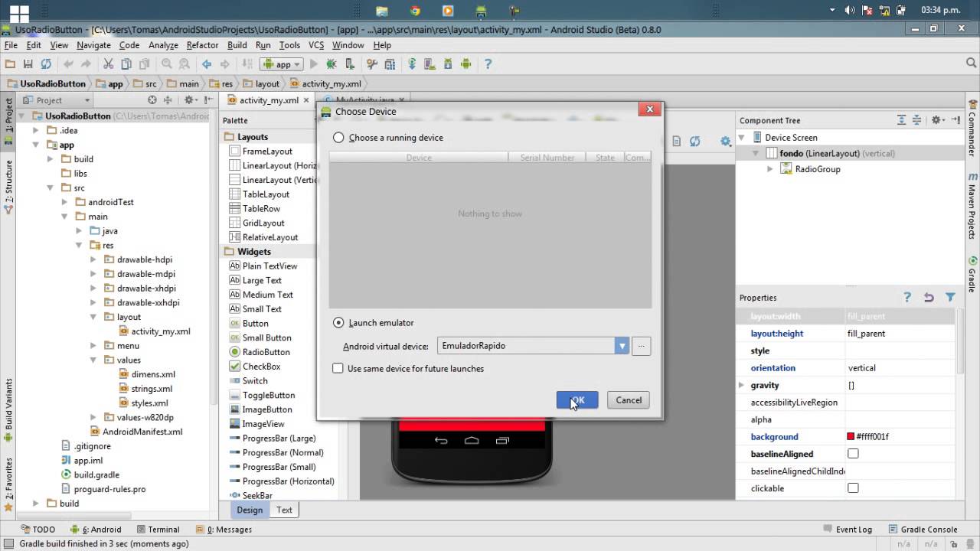Click the ellipsis button next to EmuladorRapido
The height and width of the screenshot is (551, 980).
pyautogui.click(x=642, y=346)
